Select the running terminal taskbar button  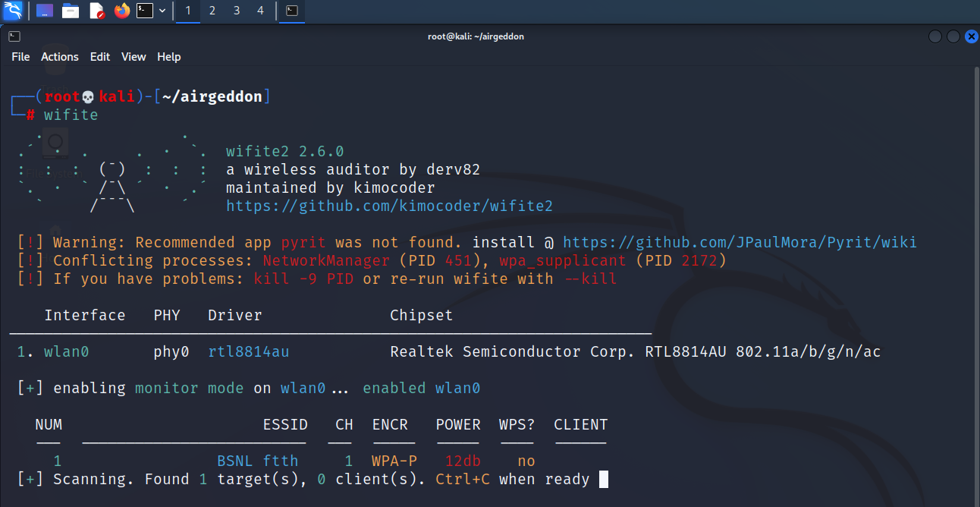292,11
